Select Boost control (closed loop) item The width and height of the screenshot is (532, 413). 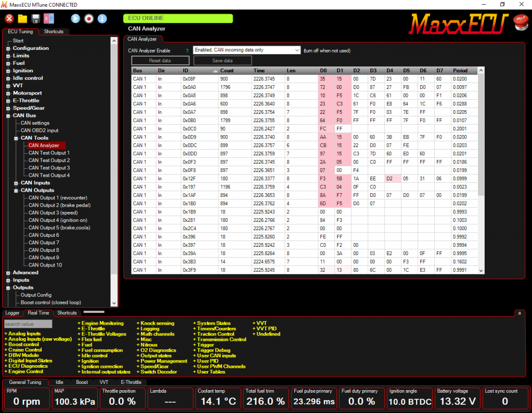pyautogui.click(x=51, y=302)
